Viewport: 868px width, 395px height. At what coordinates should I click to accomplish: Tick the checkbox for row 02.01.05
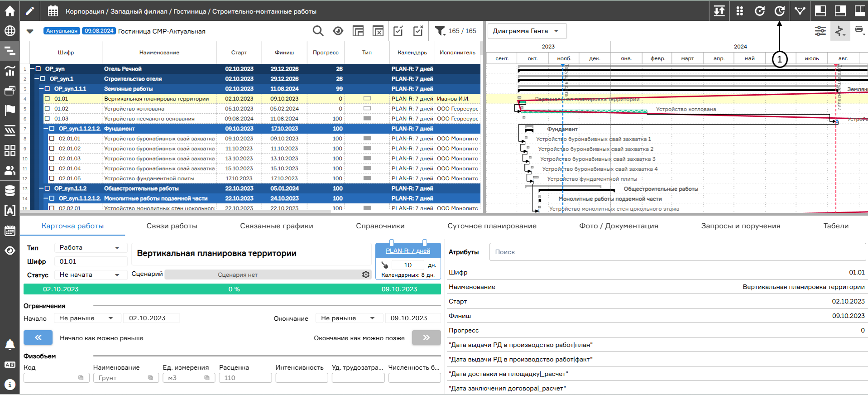pyautogui.click(x=52, y=178)
